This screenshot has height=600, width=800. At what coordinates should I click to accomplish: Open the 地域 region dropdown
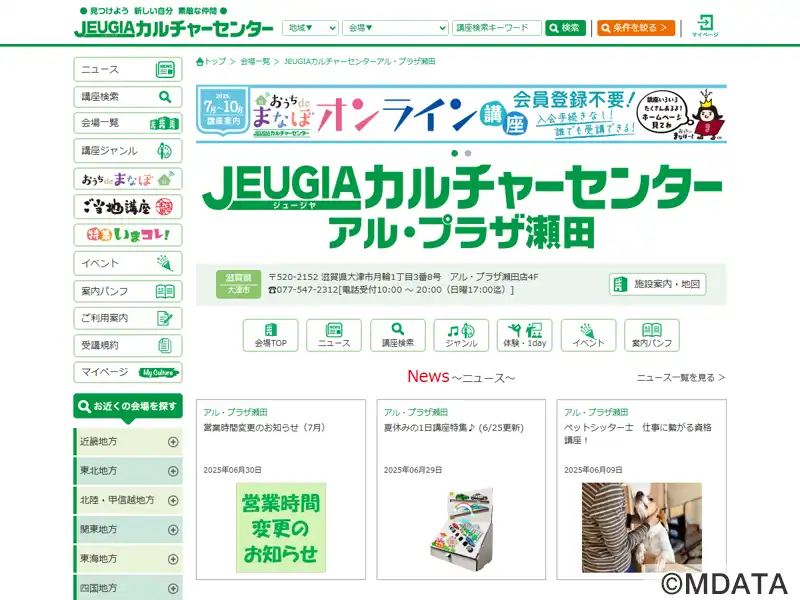pyautogui.click(x=310, y=28)
